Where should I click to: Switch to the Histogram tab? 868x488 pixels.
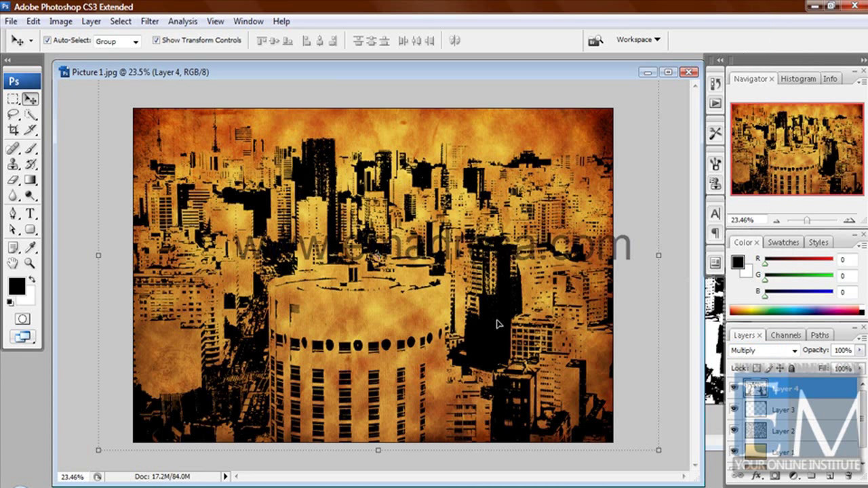tap(798, 79)
